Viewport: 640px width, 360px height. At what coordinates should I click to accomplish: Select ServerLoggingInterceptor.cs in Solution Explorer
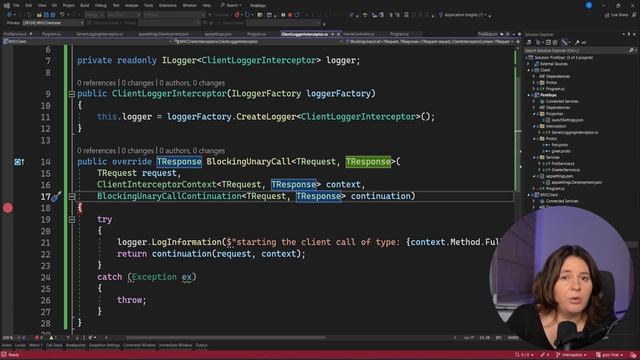click(575, 133)
